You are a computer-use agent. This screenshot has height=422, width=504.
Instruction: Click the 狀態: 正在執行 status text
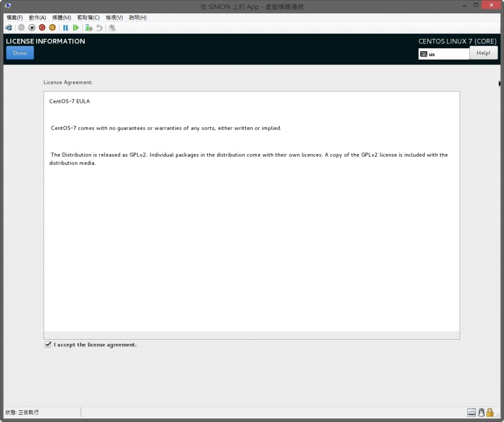[22, 412]
